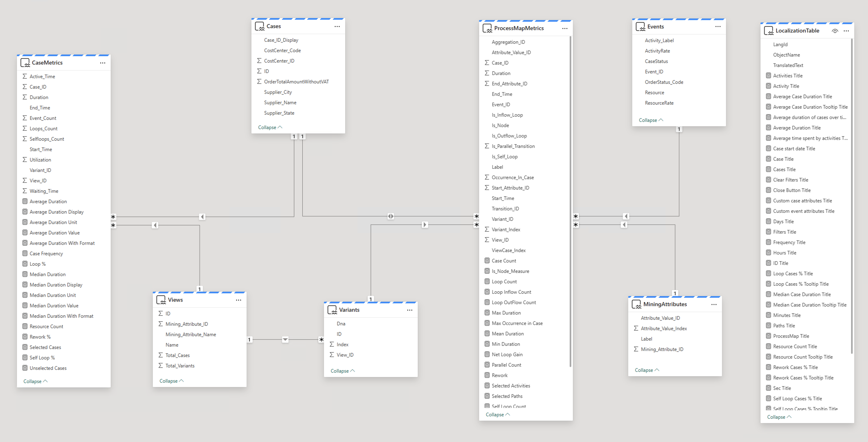Toggle LocalizationTable visibility eye icon
Screen dimensions: 868x442
coord(835,31)
